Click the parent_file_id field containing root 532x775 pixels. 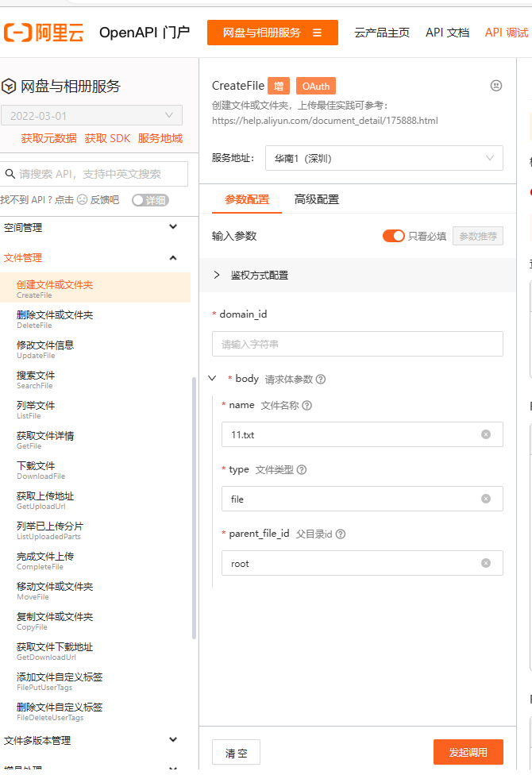[362, 563]
